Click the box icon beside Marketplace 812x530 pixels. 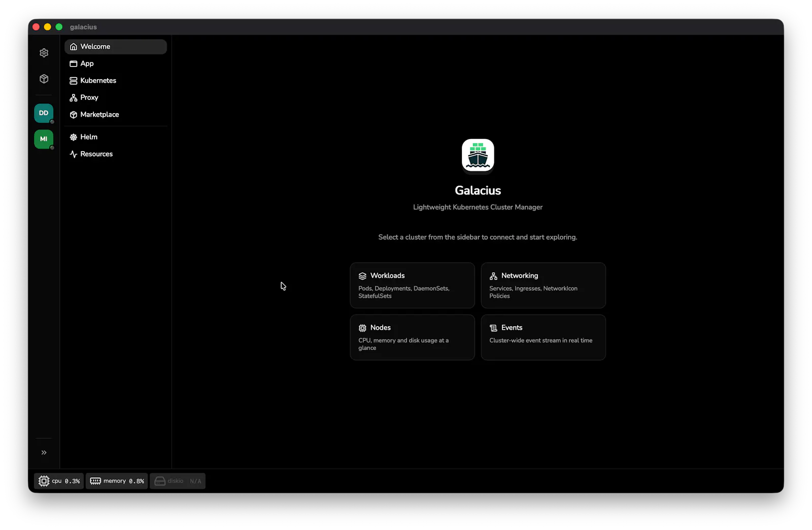[74, 115]
